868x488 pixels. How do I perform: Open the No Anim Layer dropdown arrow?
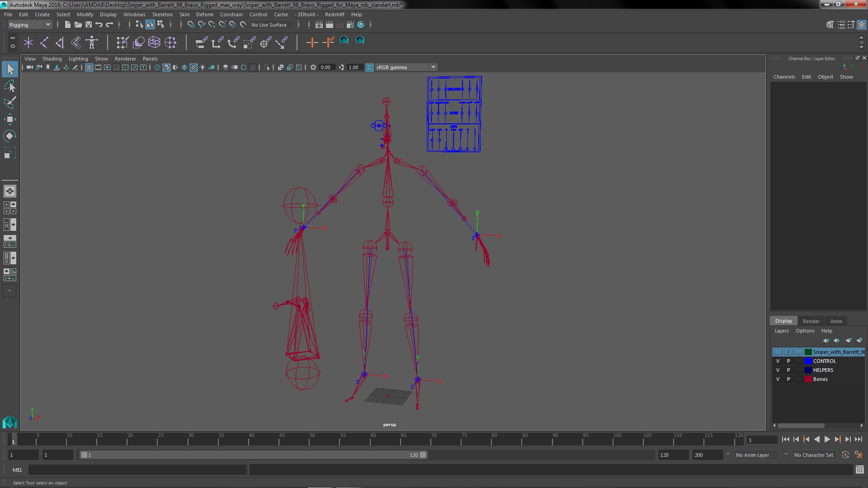(x=728, y=455)
